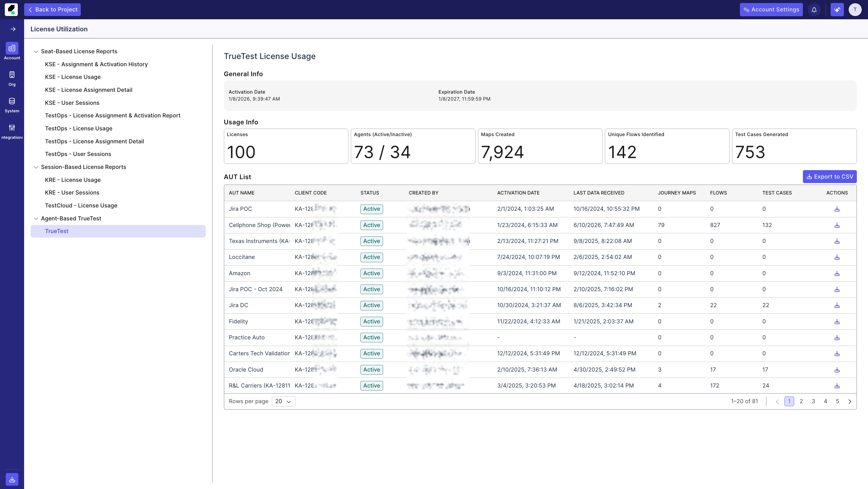Open the user avatar T menu

[855, 10]
